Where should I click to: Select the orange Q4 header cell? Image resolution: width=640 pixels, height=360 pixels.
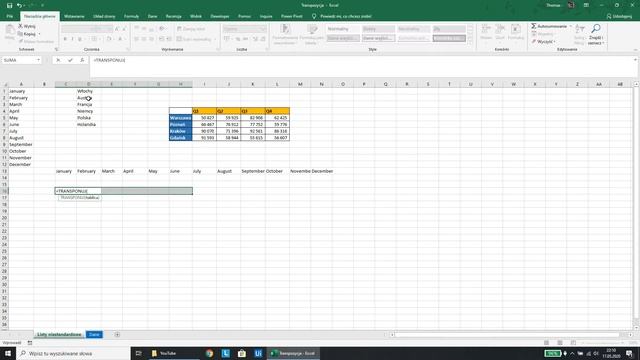tap(277, 111)
